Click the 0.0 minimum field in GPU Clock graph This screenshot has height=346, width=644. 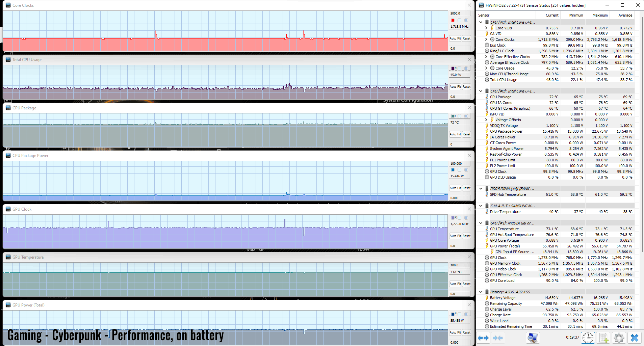point(460,246)
